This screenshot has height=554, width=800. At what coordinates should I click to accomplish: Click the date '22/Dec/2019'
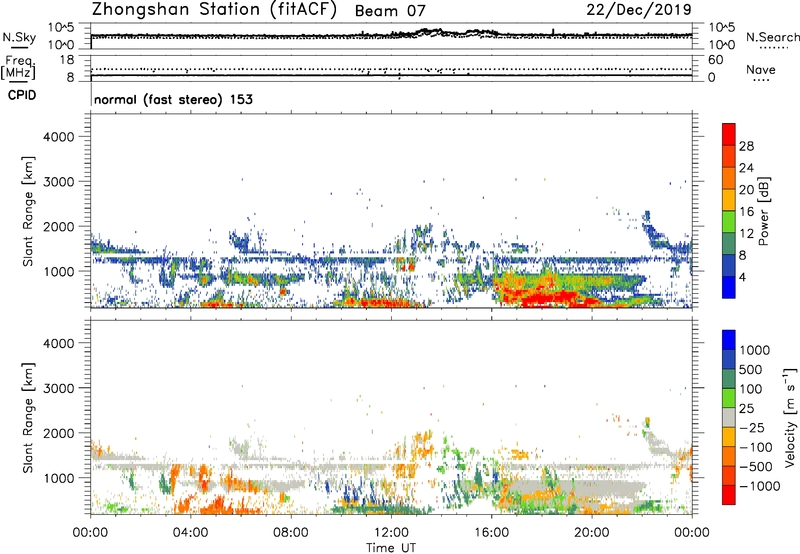(639, 10)
